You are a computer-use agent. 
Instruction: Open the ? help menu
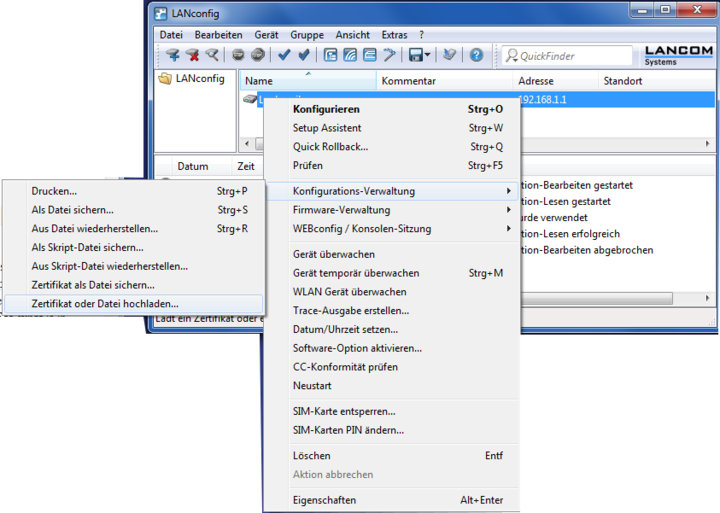tap(422, 35)
